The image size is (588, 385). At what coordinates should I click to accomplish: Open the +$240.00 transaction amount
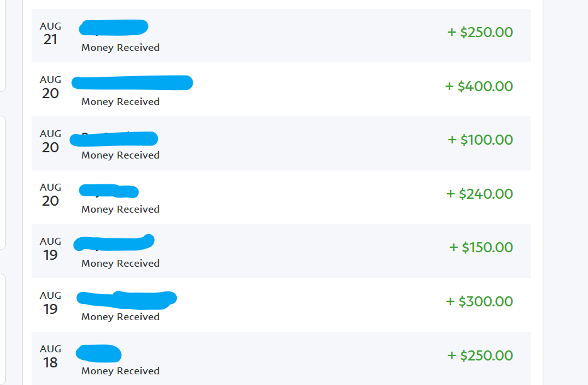click(480, 194)
